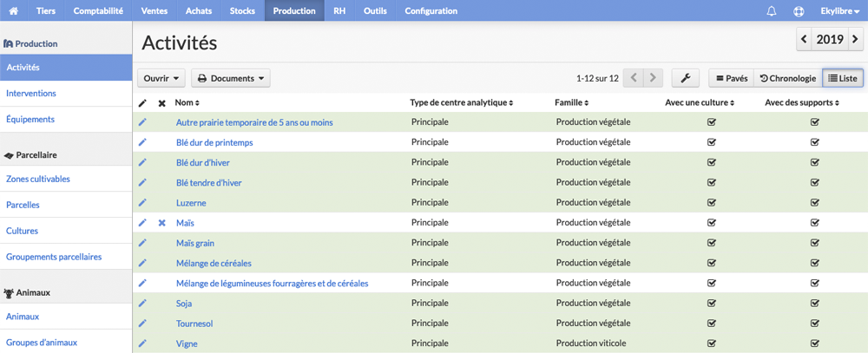This screenshot has height=353, width=868.
Task: Edit Maïs grain row using pencil icon
Action: (142, 242)
